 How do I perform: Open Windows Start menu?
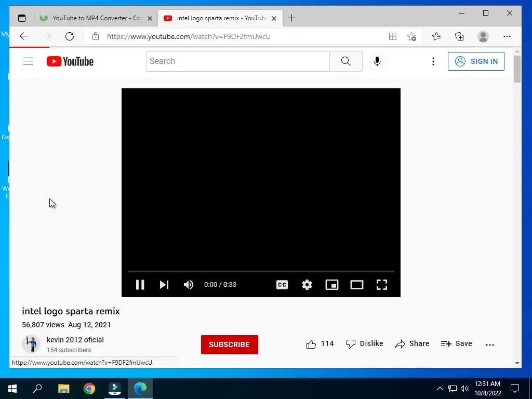(12, 389)
